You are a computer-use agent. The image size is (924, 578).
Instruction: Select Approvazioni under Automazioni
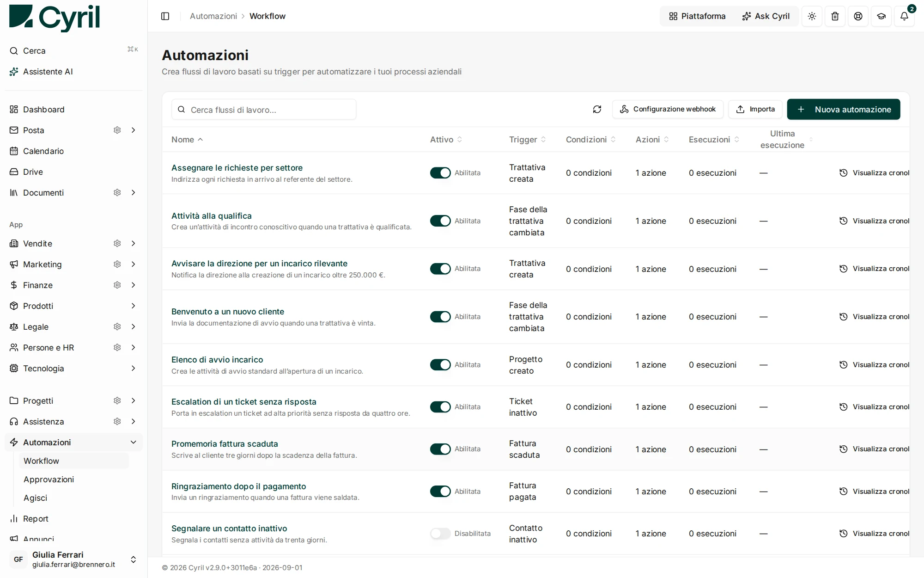[x=74, y=479]
